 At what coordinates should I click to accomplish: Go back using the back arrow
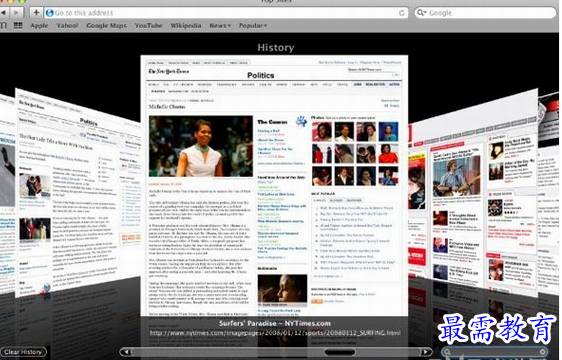(4, 13)
